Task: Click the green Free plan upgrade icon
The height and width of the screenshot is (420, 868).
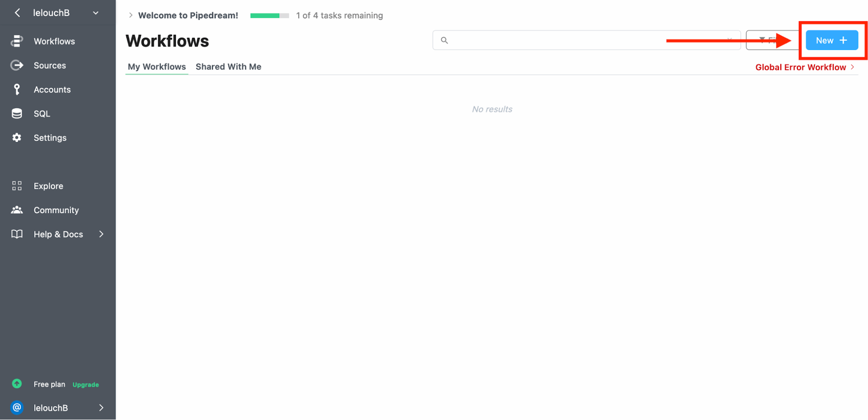Action: click(x=17, y=384)
